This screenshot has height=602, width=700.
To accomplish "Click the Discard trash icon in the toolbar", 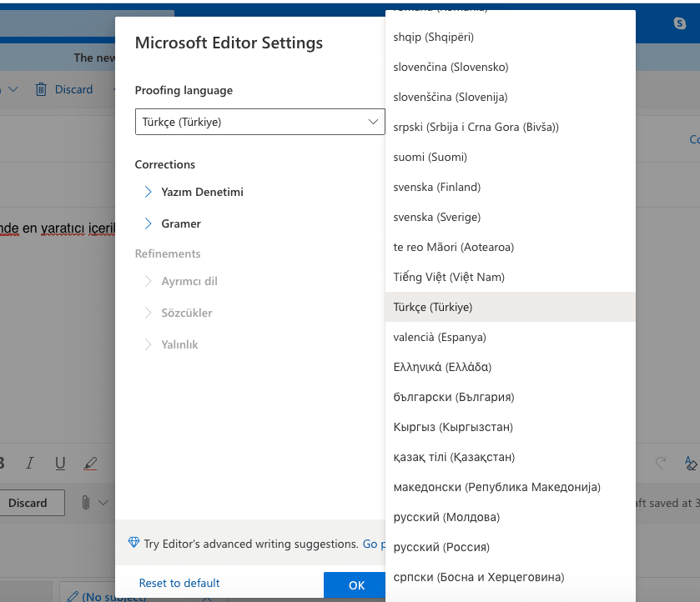I will coord(41,89).
